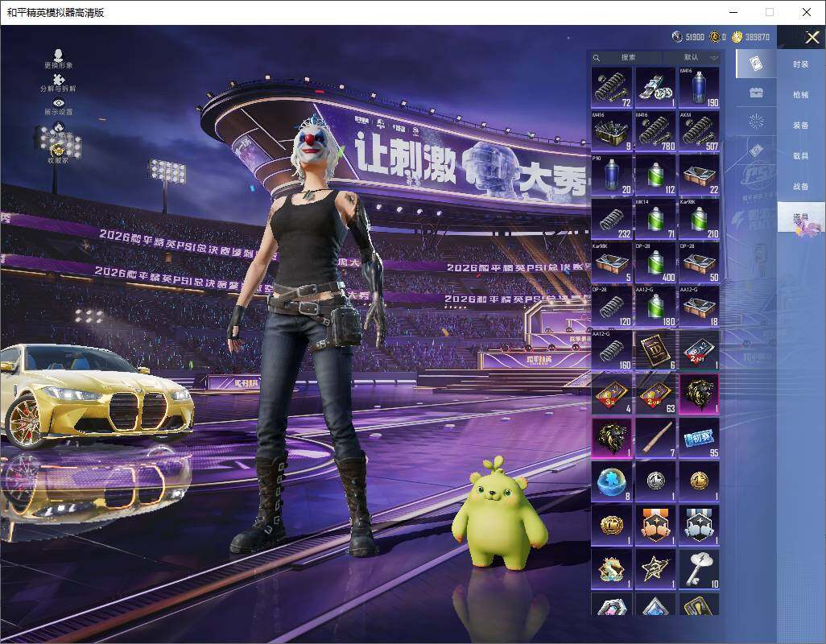Select the AA12-G spring item with count 160
The image size is (826, 644).
pos(612,350)
